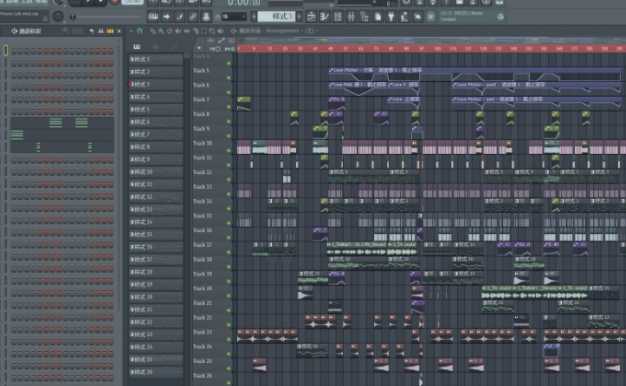Select pattern 样式 26 in the picker
This screenshot has width=626, height=386.
[x=156, y=372]
